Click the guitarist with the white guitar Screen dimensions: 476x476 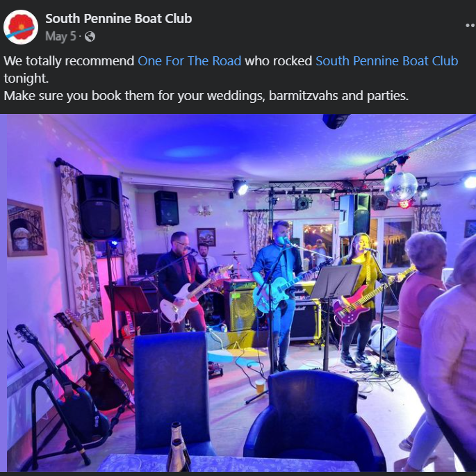181,281
